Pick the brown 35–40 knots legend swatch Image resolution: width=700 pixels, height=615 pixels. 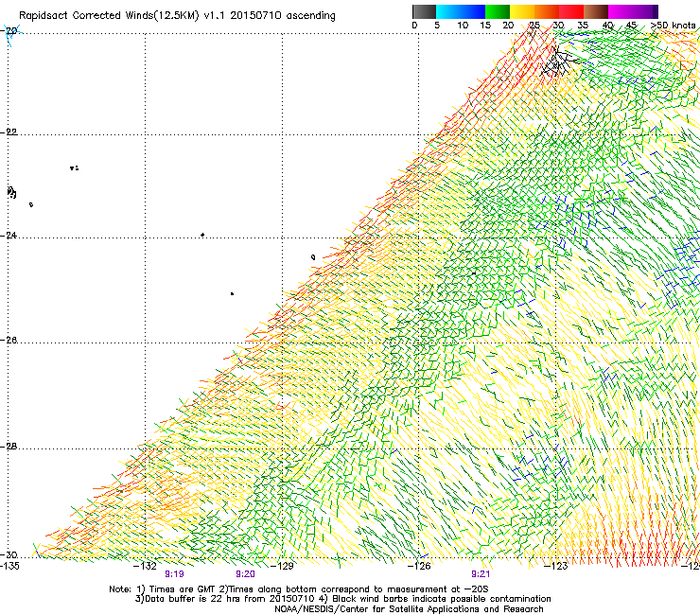[596, 11]
